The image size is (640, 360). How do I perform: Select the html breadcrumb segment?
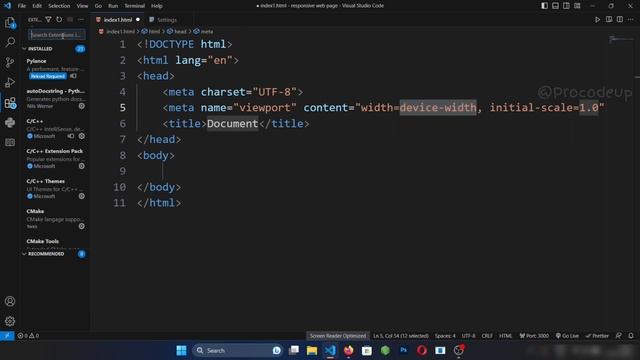(x=151, y=31)
